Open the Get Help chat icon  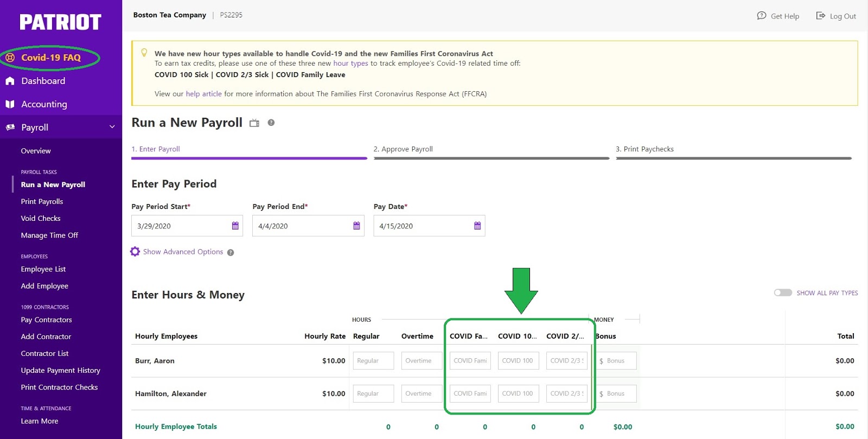click(x=762, y=16)
